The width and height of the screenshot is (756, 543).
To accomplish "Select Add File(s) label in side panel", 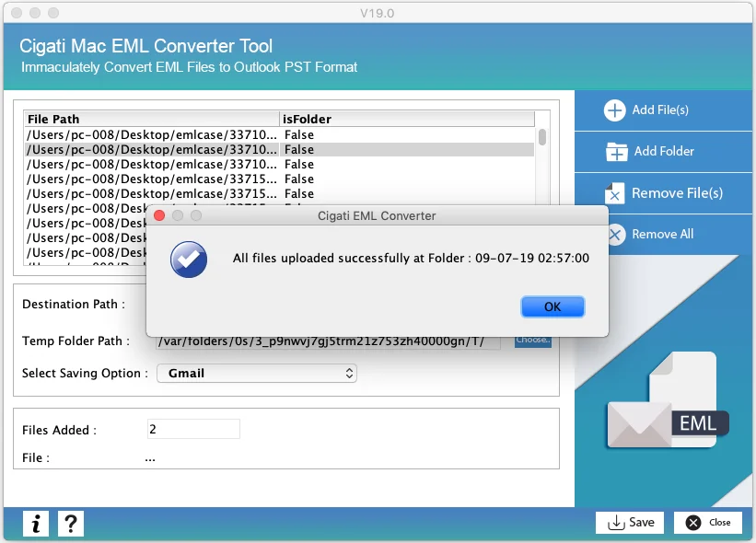I will point(660,110).
